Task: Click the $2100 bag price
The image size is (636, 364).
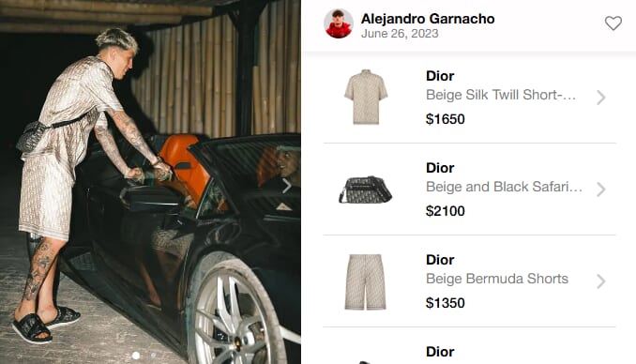Action: (x=445, y=211)
